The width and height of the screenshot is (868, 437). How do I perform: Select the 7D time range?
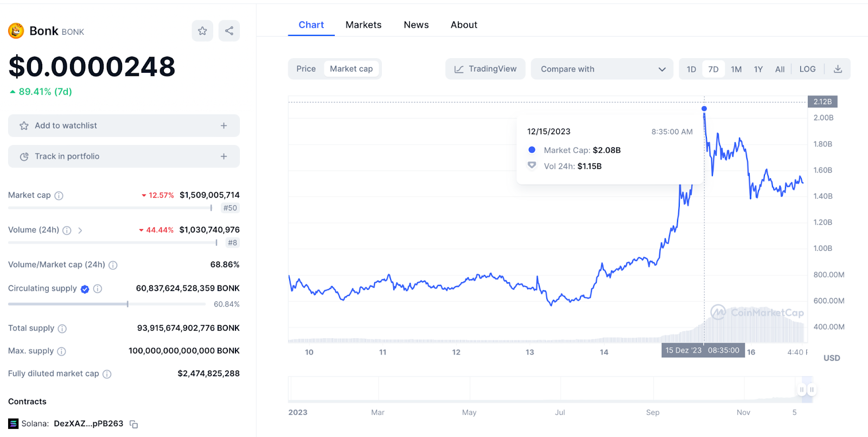click(x=713, y=69)
